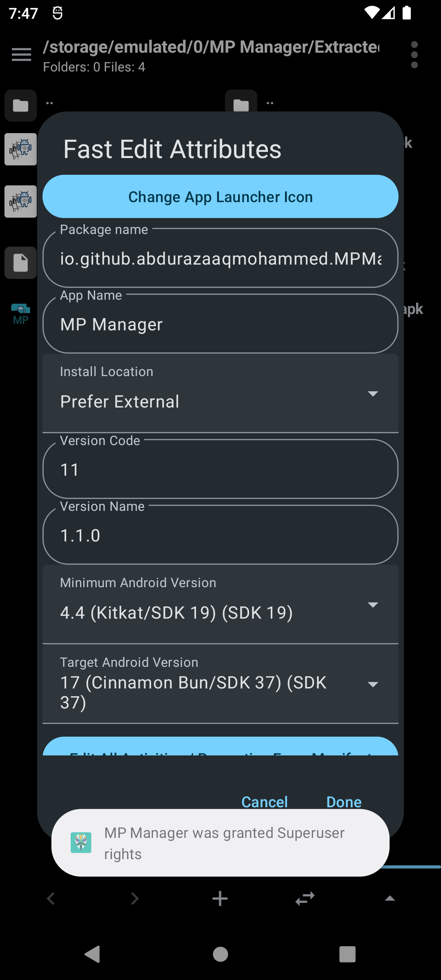Tap the swap panels arrows icon
The height and width of the screenshot is (980, 441).
click(305, 898)
